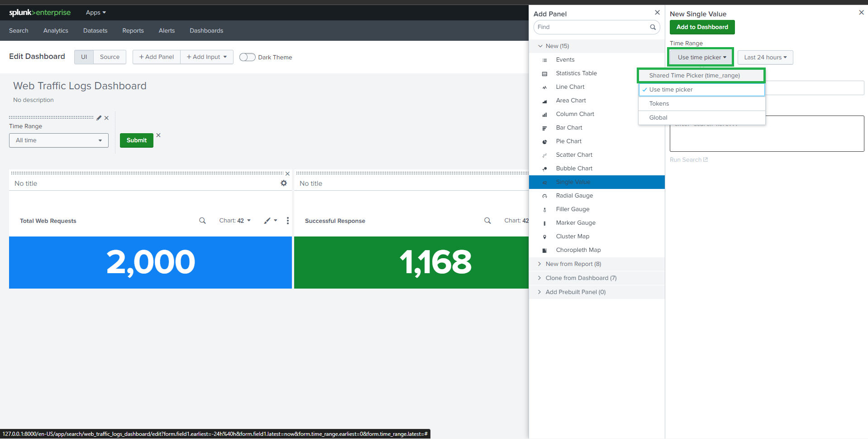Image resolution: width=868 pixels, height=439 pixels.
Task: Remove the Time Range input
Action: (106, 118)
